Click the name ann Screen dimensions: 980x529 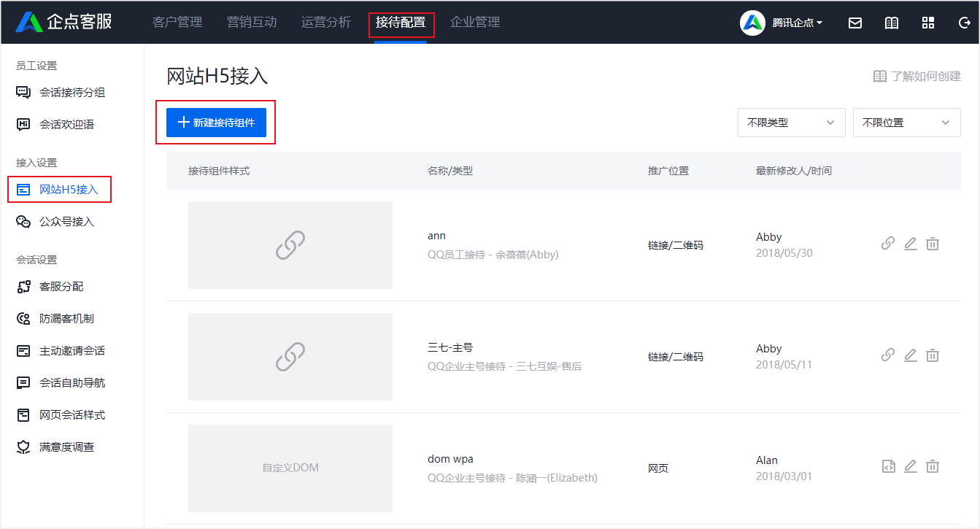pos(436,236)
